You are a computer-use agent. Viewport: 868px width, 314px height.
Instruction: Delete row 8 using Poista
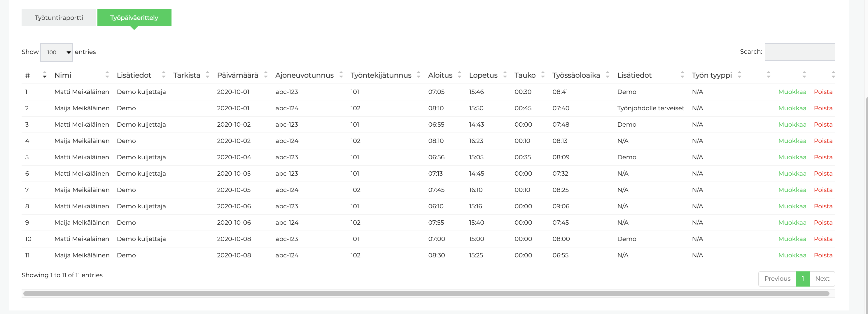823,206
